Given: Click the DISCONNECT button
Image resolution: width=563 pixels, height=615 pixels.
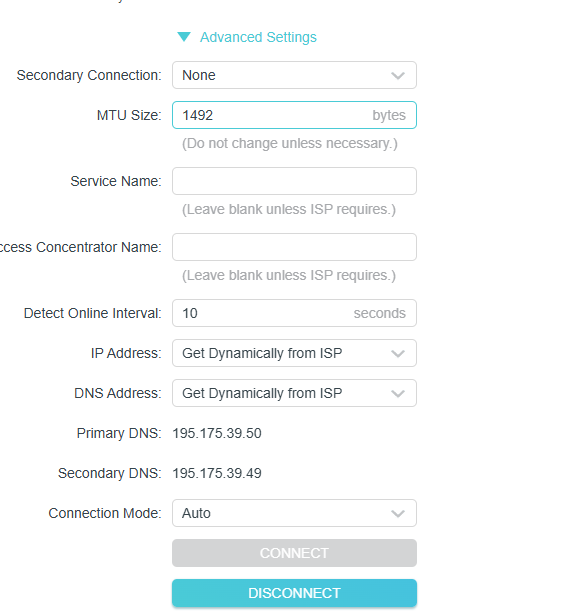Looking at the screenshot, I should [294, 593].
